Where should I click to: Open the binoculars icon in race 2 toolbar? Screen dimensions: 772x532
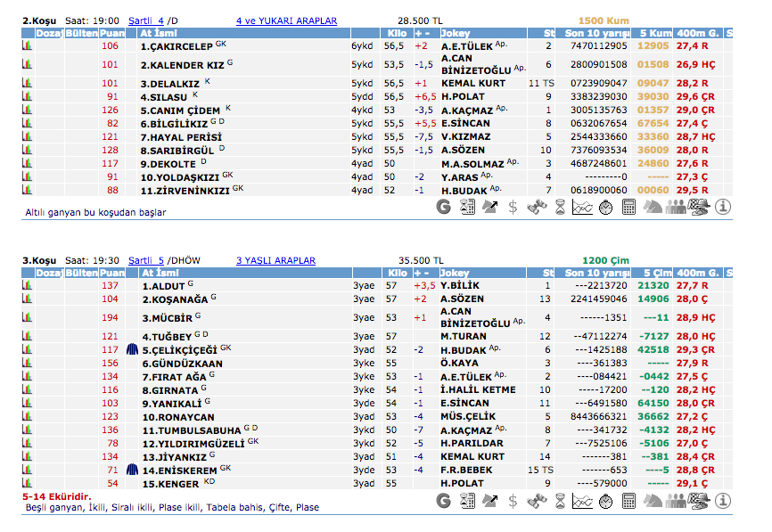(537, 208)
